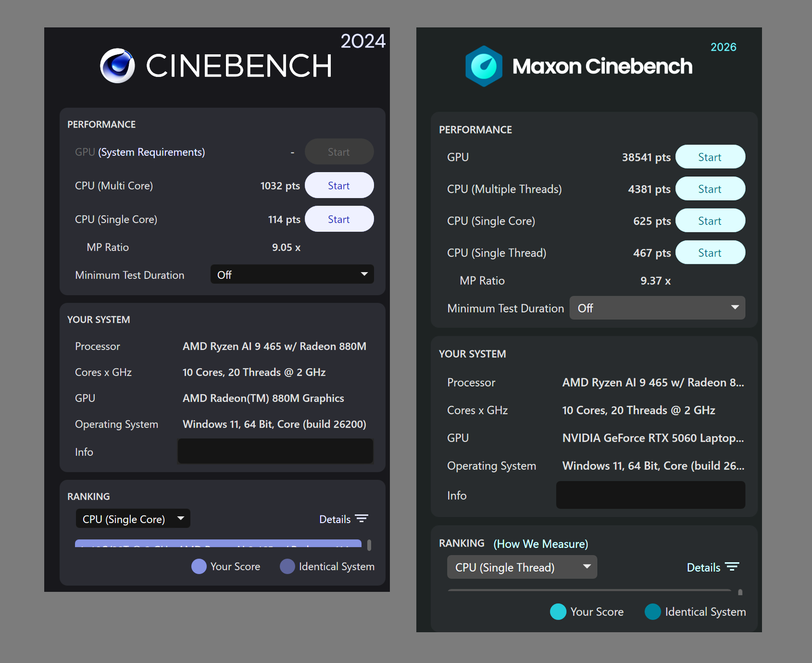Click the Cores x GHz value in Cinebench 2026
The width and height of the screenshot is (812, 663).
(x=639, y=410)
